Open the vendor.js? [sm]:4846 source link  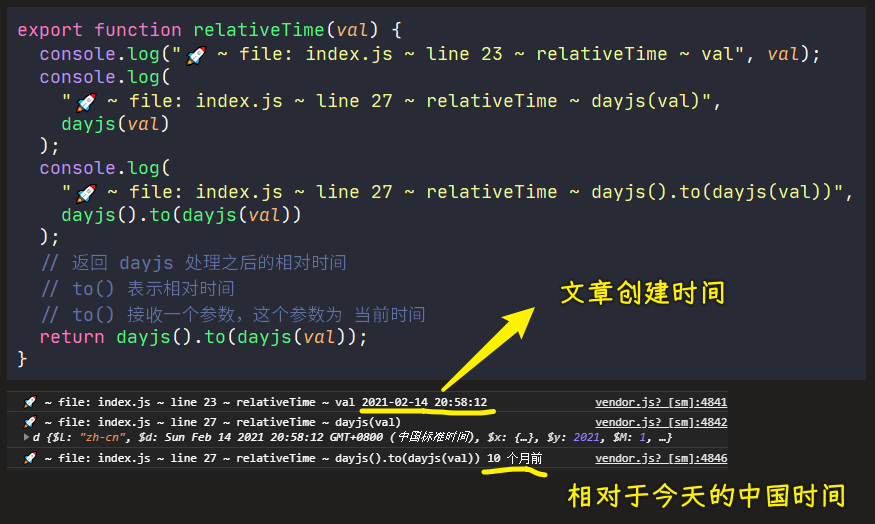pyautogui.click(x=661, y=458)
